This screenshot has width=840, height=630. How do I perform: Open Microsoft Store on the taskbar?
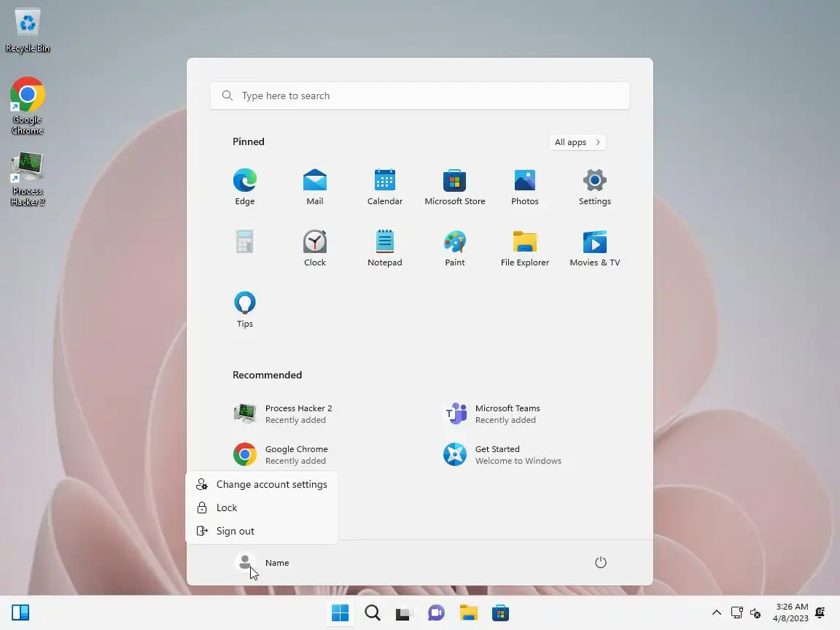[500, 612]
